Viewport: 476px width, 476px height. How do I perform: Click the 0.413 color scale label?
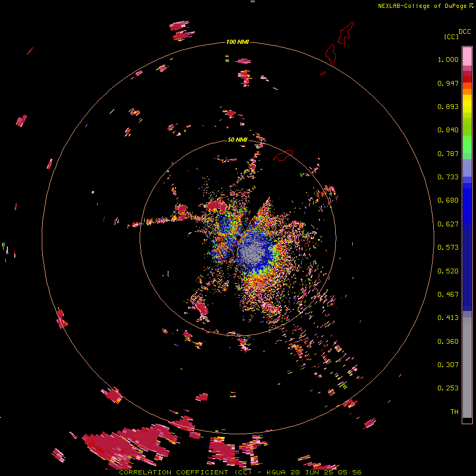448,318
